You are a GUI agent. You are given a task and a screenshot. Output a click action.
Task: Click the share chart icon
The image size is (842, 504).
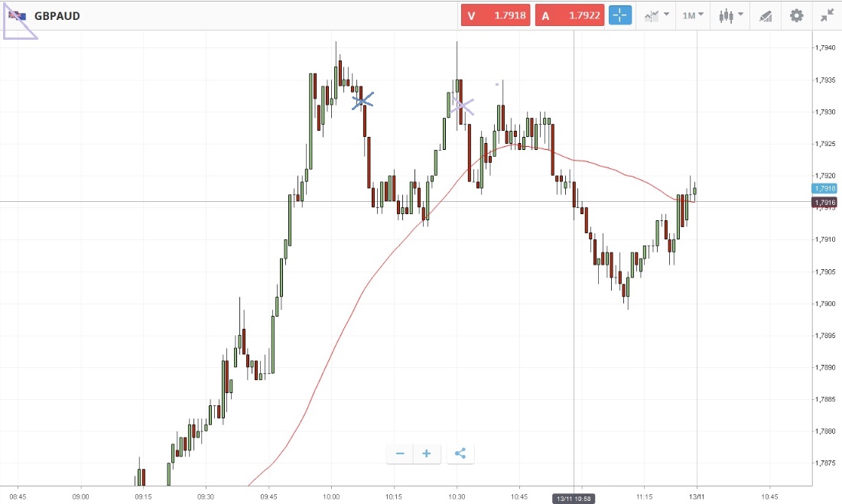[x=460, y=454]
